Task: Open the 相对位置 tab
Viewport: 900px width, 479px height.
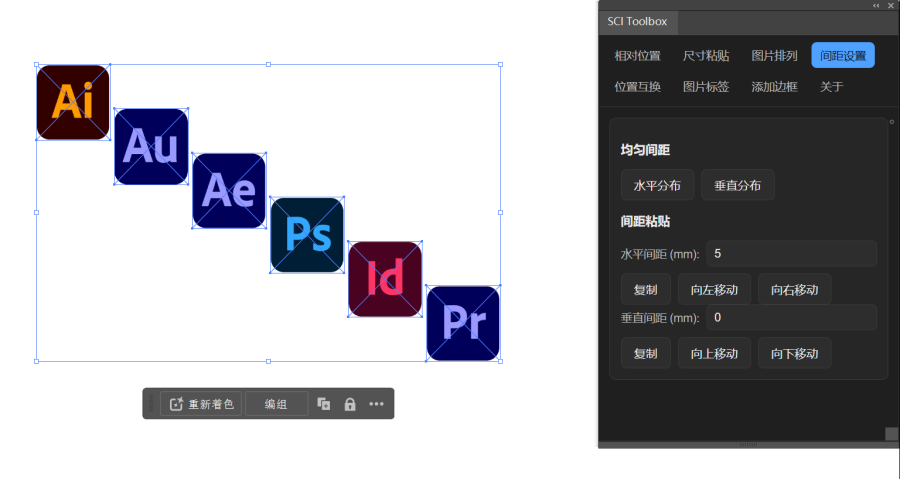Action: coord(637,56)
